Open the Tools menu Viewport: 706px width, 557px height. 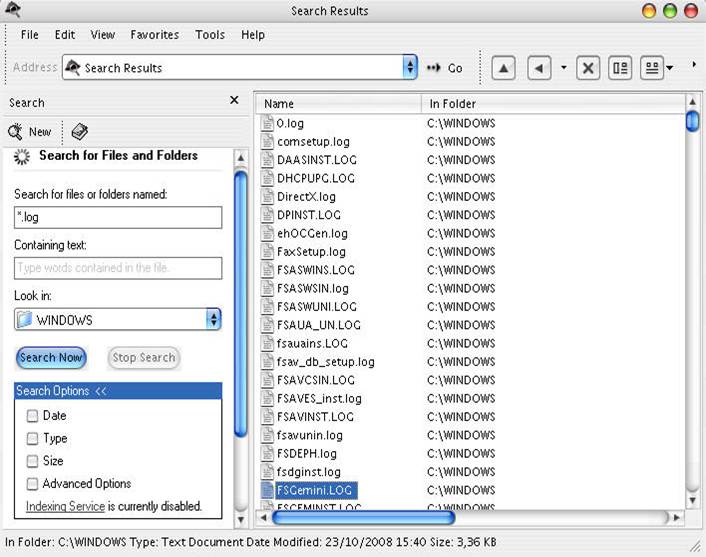[x=210, y=35]
